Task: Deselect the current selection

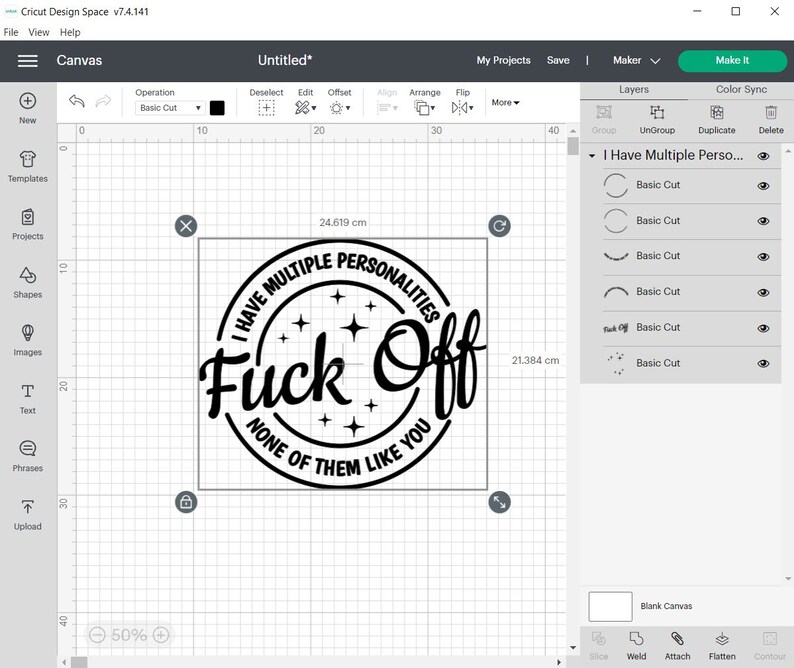Action: point(266,102)
